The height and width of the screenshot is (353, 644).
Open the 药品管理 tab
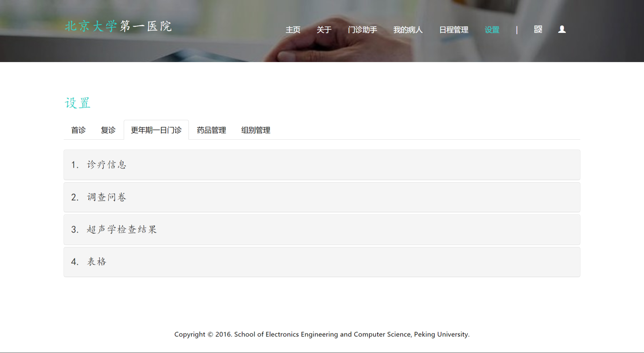point(211,130)
